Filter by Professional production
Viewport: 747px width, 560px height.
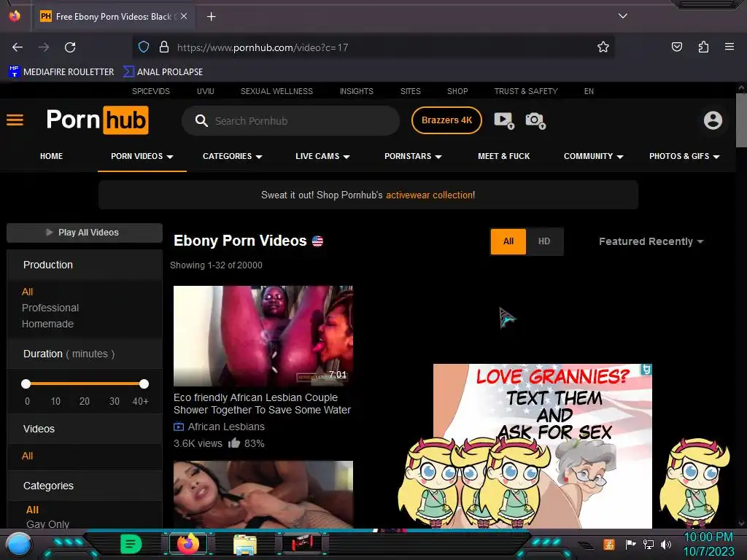point(50,308)
